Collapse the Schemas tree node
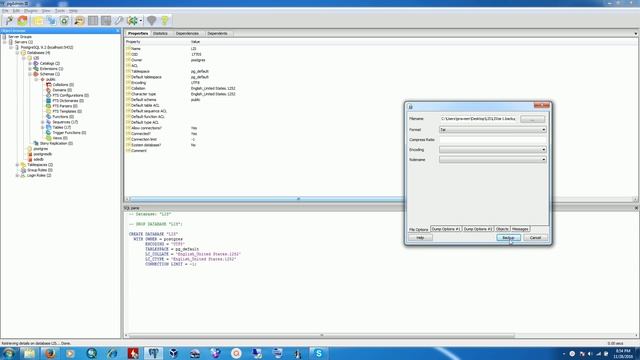Image resolution: width=640 pixels, height=360 pixels. pyautogui.click(x=30, y=74)
